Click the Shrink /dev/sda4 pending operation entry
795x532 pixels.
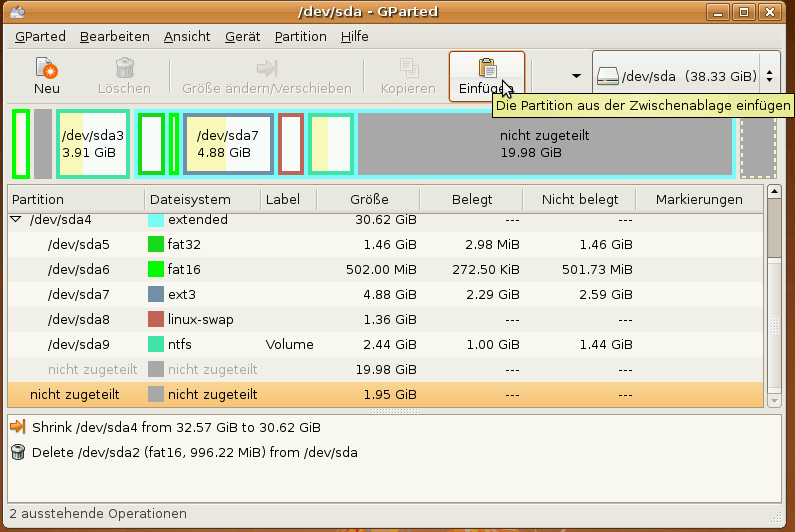point(176,427)
